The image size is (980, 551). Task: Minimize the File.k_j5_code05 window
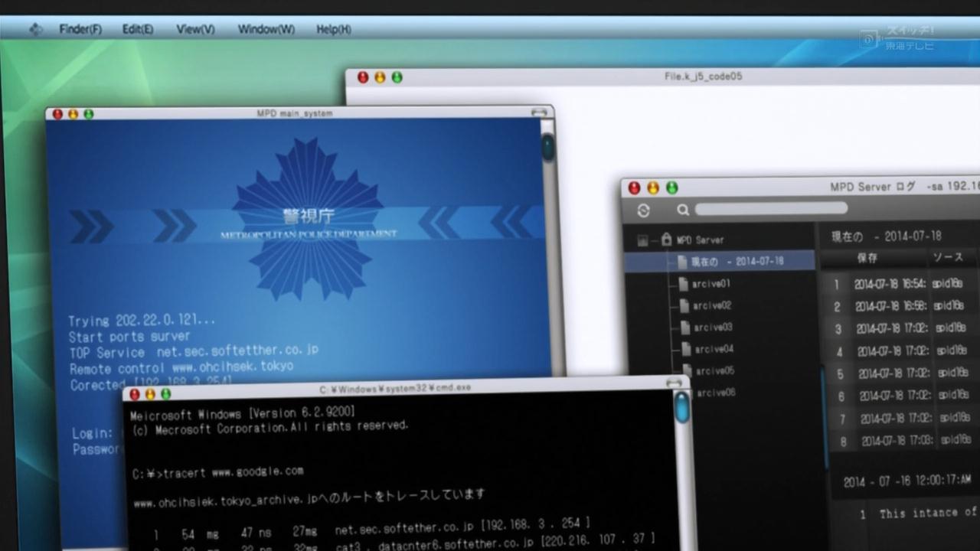tap(380, 77)
